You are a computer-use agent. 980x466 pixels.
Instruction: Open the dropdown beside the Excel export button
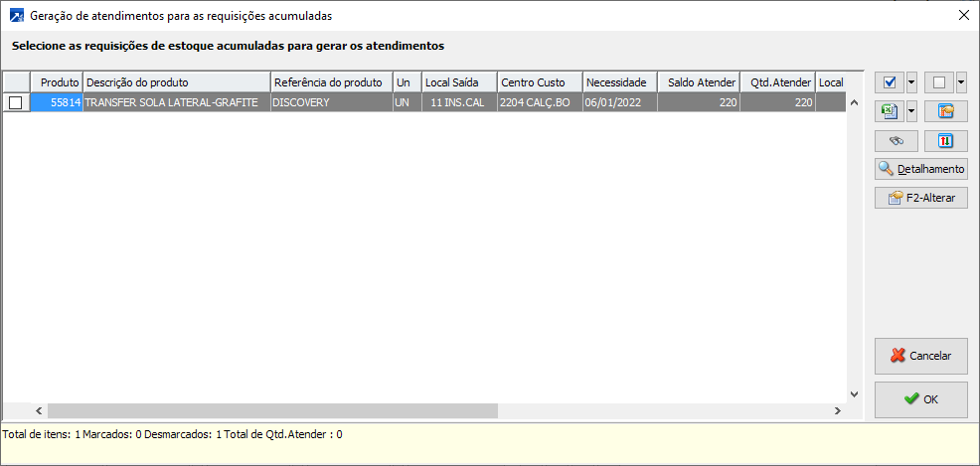click(x=911, y=112)
